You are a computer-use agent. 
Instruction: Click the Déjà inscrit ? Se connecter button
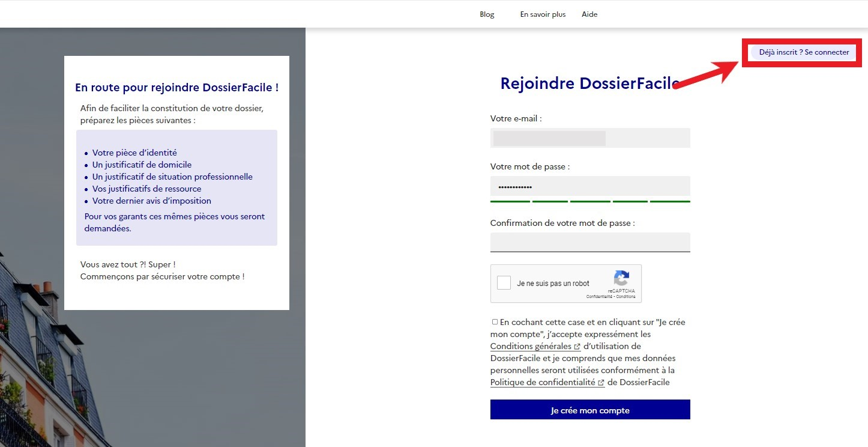coord(803,52)
